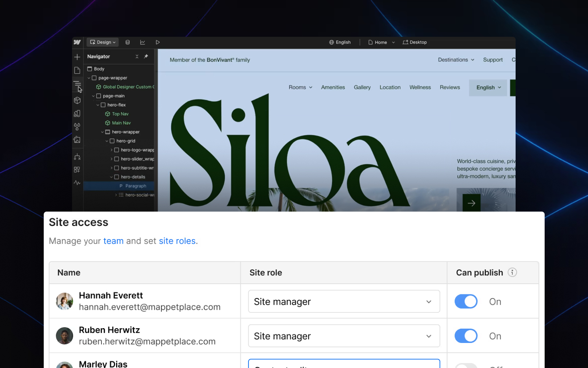Click the Global Designer Custom component cube icon
The width and height of the screenshot is (588, 368).
coord(98,87)
